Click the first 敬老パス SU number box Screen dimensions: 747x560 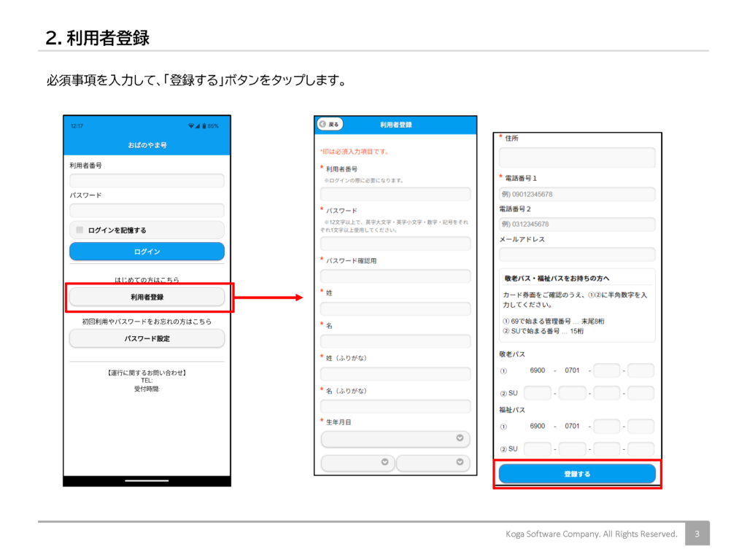click(538, 393)
